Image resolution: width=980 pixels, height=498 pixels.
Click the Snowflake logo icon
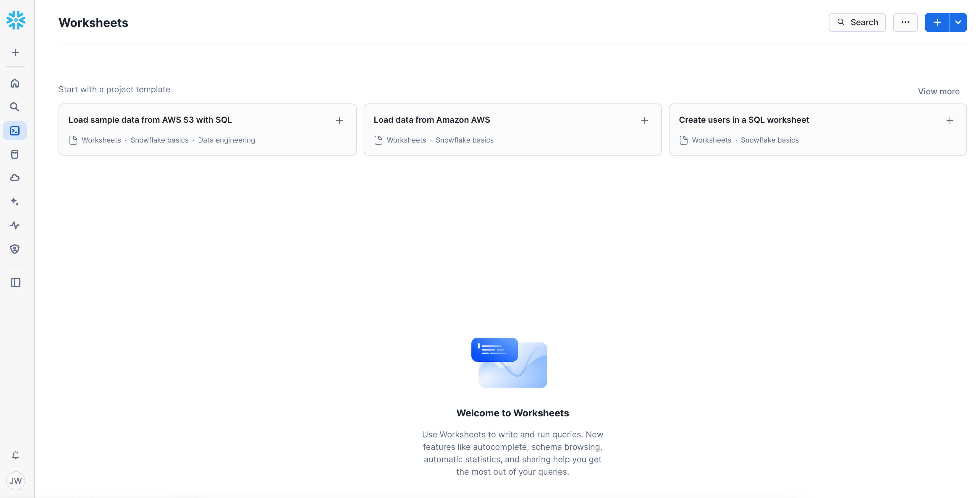(16, 20)
